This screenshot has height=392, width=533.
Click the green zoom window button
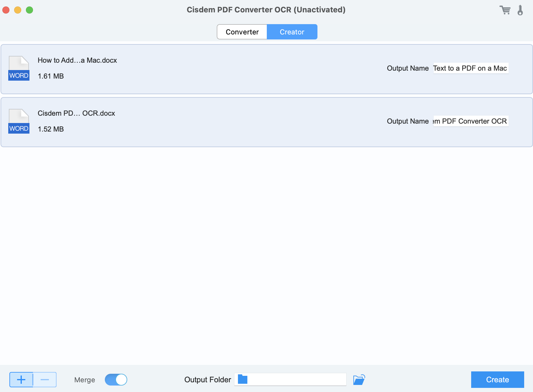pos(29,10)
